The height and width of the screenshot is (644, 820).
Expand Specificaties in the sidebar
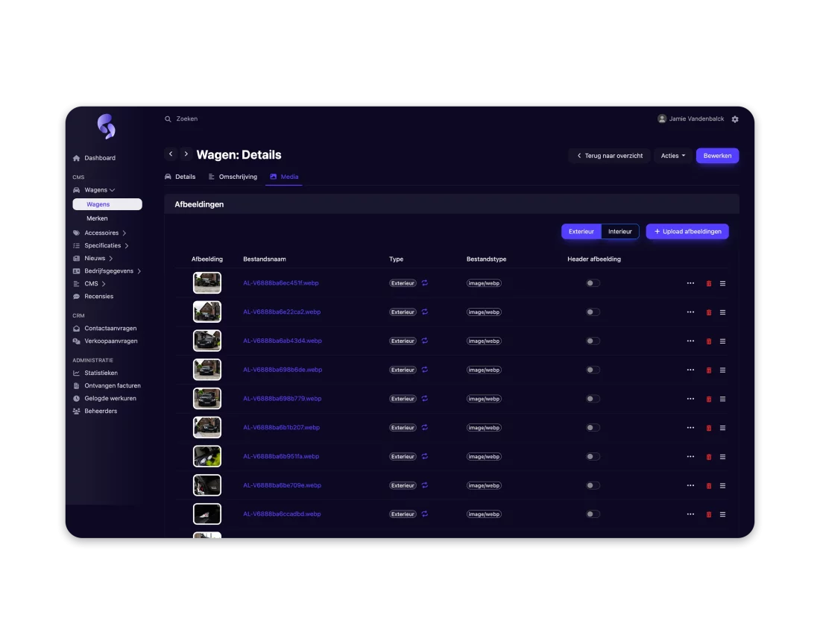point(101,246)
